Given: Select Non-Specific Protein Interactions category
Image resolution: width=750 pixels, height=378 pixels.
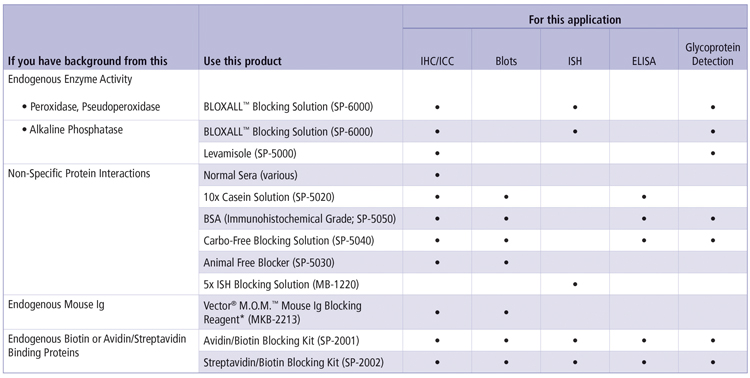Looking at the screenshot, I should point(79,173).
